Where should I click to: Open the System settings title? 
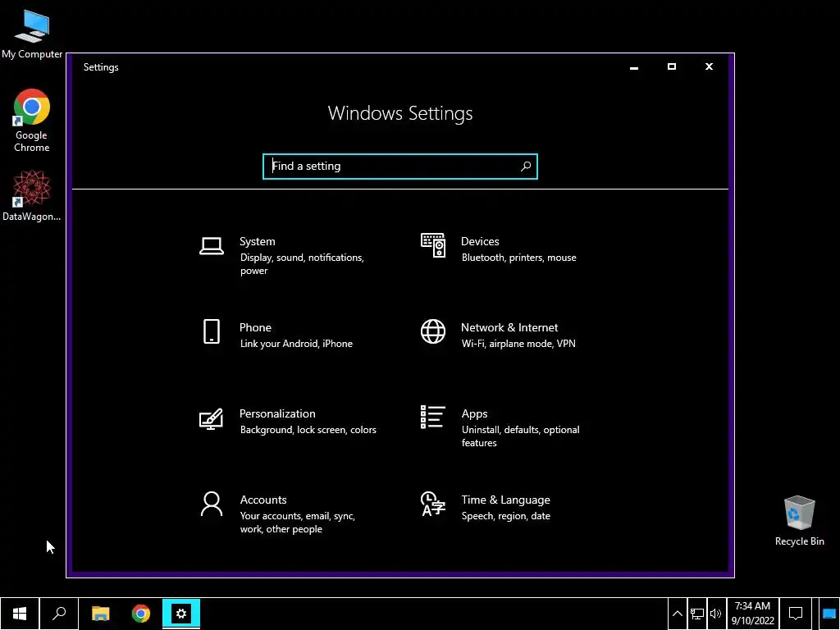click(x=257, y=242)
